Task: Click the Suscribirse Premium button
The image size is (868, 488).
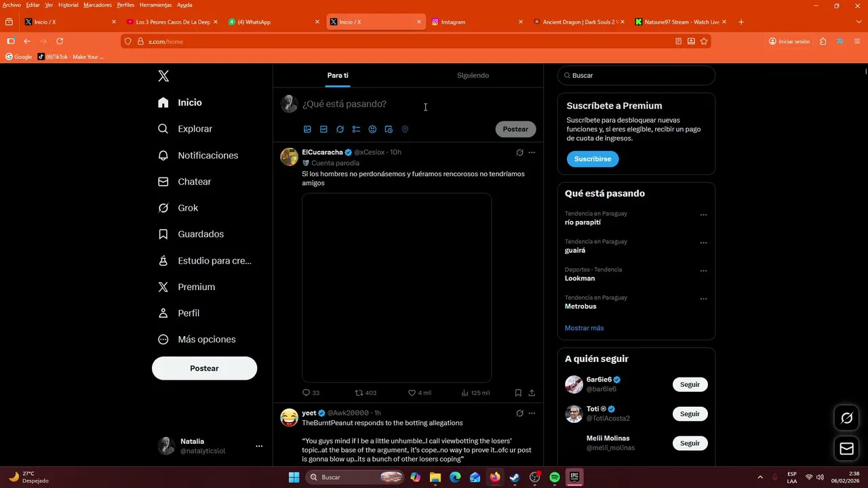Action: point(593,159)
